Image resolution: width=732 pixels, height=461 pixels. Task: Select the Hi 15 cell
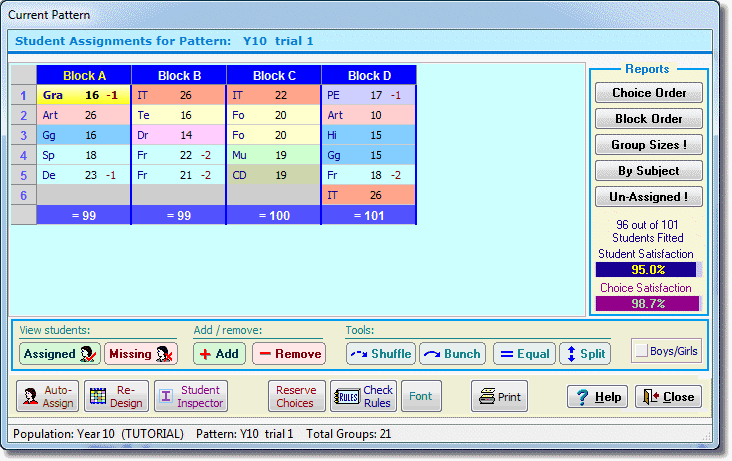pos(369,135)
